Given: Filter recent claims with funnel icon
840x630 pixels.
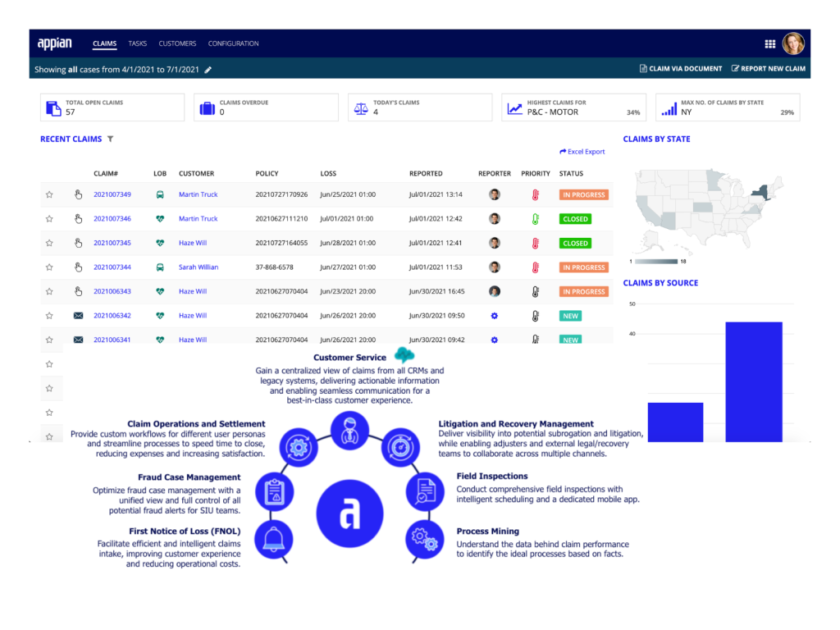Looking at the screenshot, I should coord(111,139).
